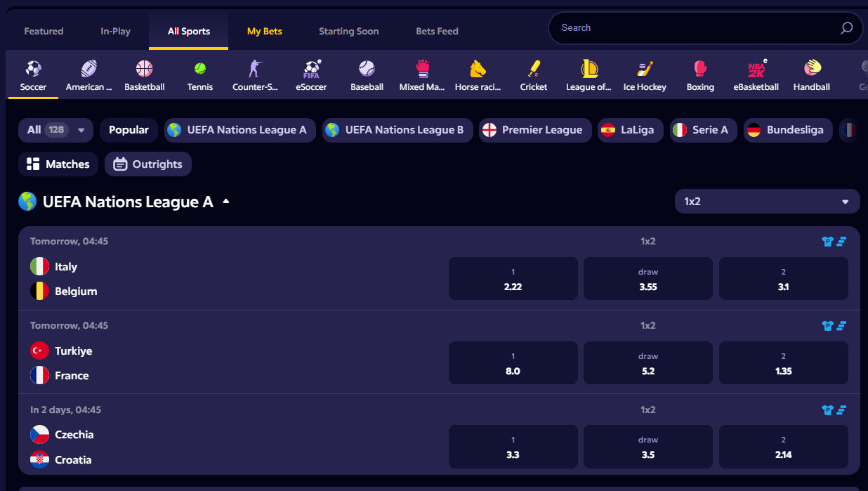Switch to the In-Play tab
Viewport: 868px width, 491px height.
click(116, 31)
